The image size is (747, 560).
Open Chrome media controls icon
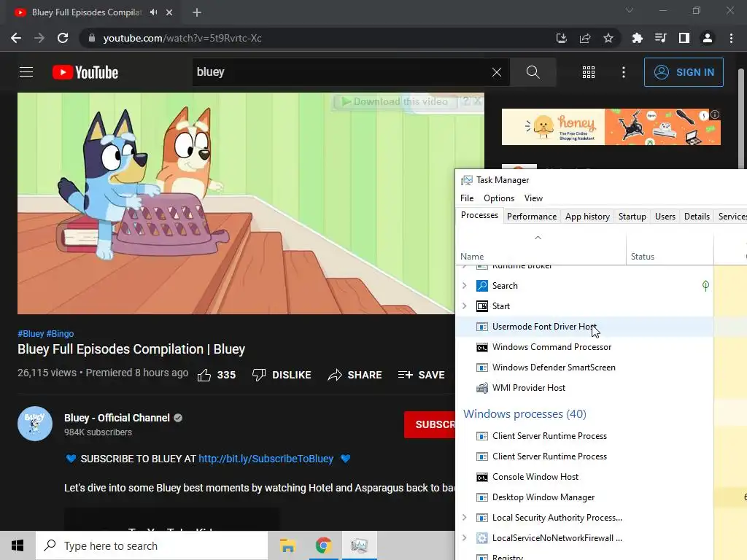point(660,38)
